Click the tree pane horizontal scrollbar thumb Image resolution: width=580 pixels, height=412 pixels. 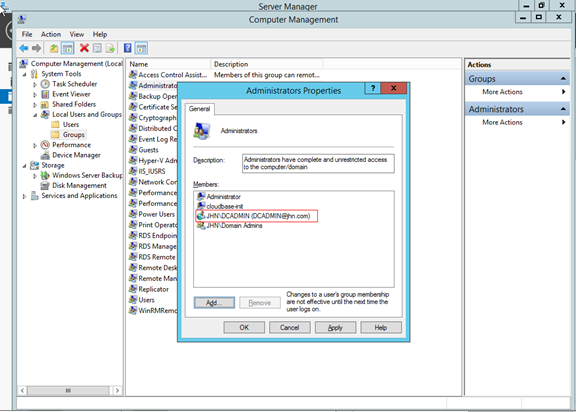click(x=68, y=390)
